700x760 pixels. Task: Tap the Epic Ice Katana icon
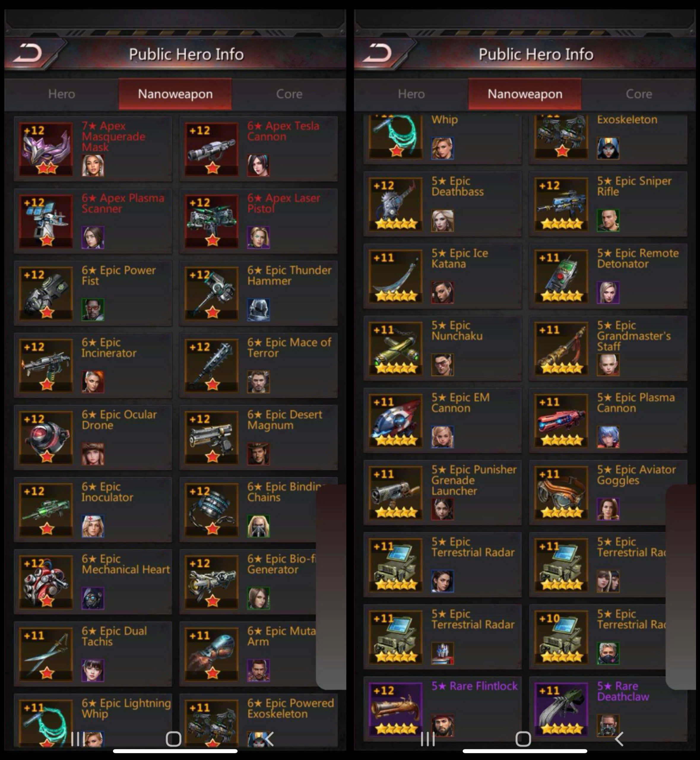point(395,276)
